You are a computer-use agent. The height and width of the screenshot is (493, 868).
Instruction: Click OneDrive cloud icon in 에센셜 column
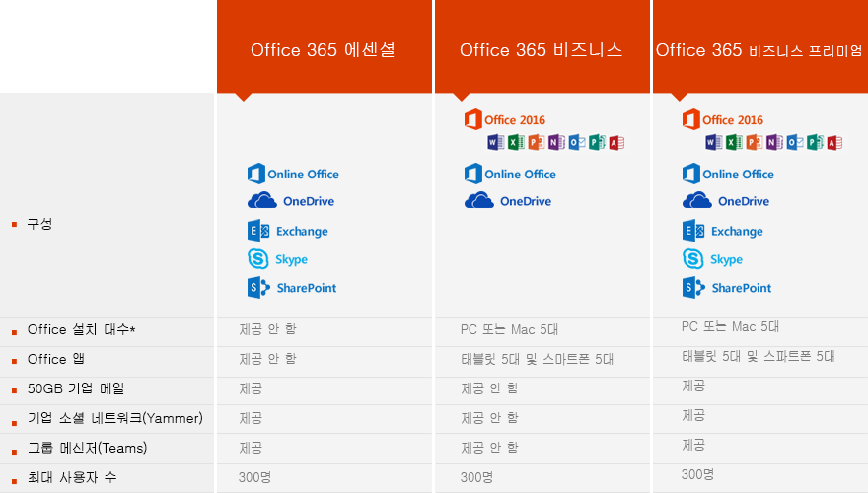(x=261, y=200)
